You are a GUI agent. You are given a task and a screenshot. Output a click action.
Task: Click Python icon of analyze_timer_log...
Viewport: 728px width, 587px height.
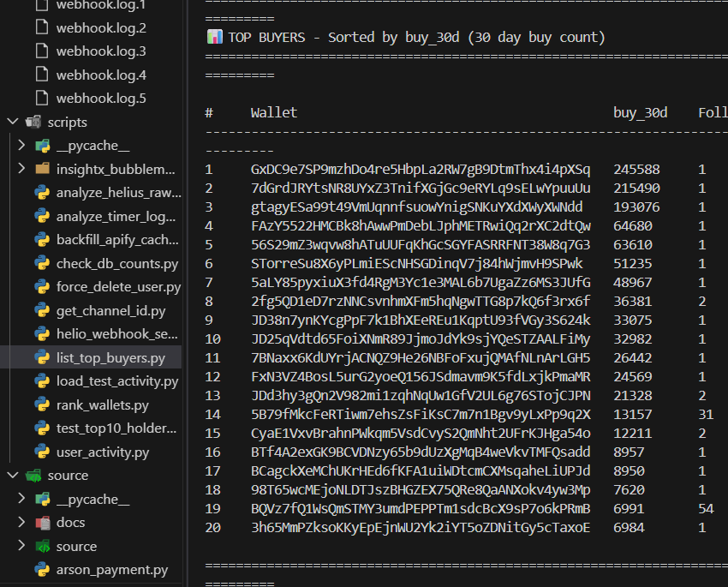[x=42, y=217]
